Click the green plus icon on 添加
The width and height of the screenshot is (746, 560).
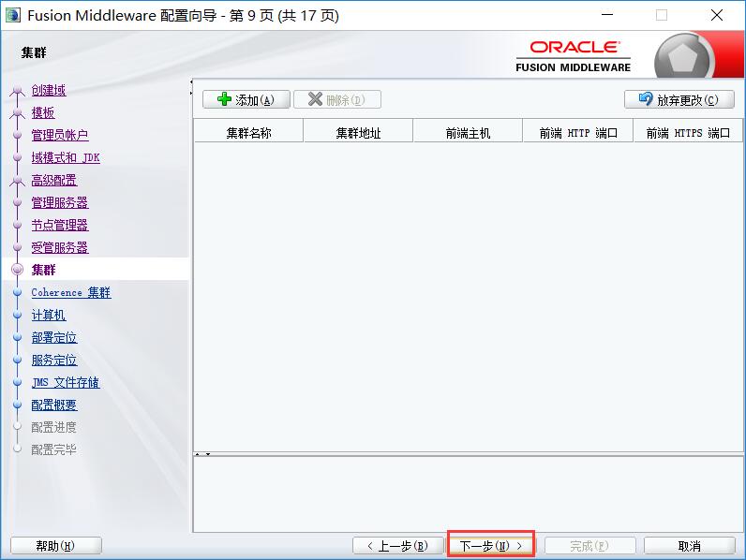click(x=224, y=99)
